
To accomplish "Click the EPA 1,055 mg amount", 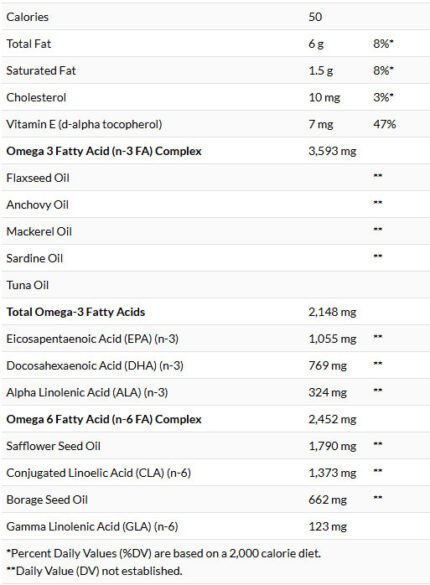I will tap(332, 339).
